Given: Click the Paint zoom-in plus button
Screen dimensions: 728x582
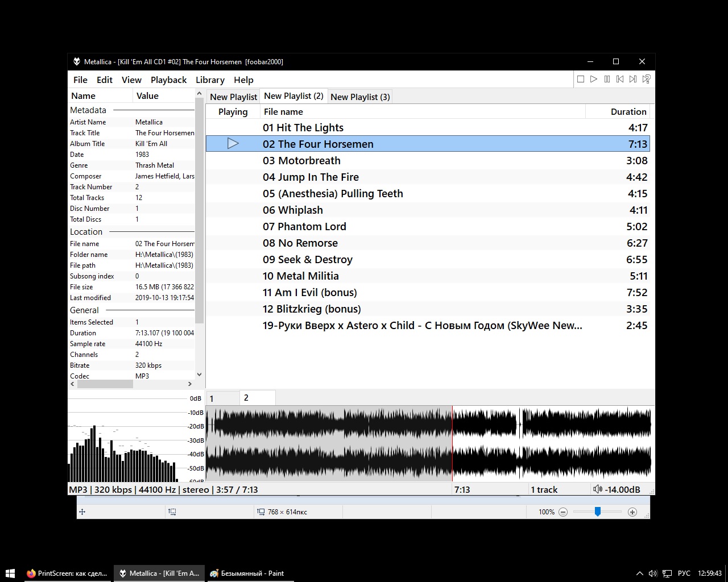Looking at the screenshot, I should [632, 512].
